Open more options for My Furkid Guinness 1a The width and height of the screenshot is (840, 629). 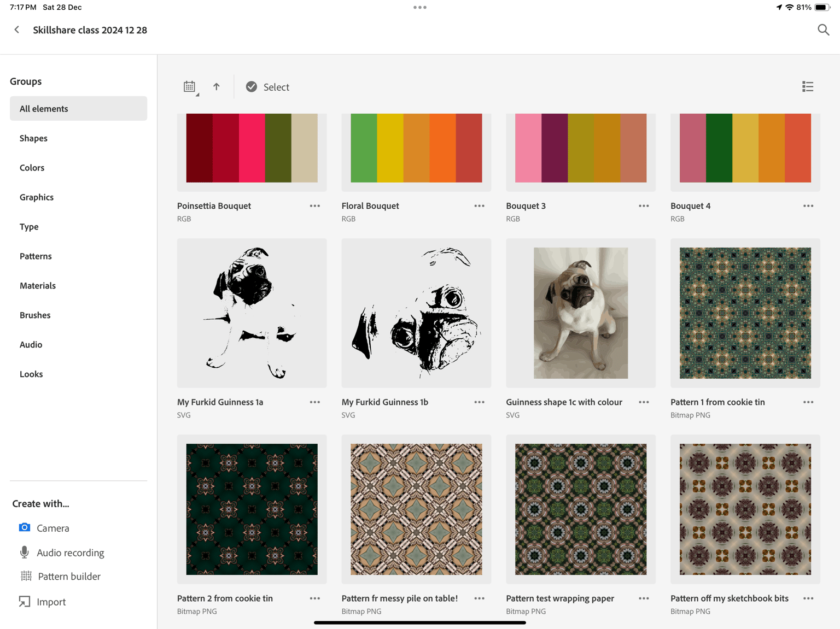tap(315, 402)
